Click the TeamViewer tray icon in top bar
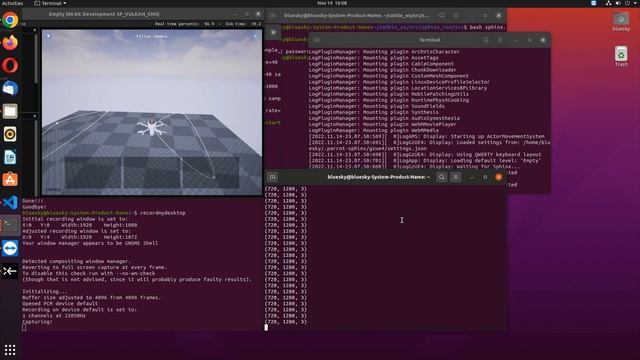The height and width of the screenshot is (360, 640). (593, 3)
